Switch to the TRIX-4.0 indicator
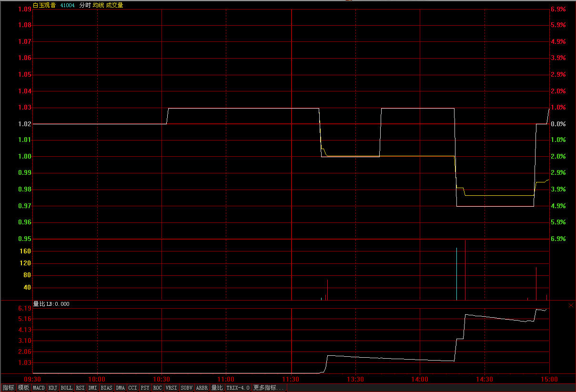 (x=238, y=388)
